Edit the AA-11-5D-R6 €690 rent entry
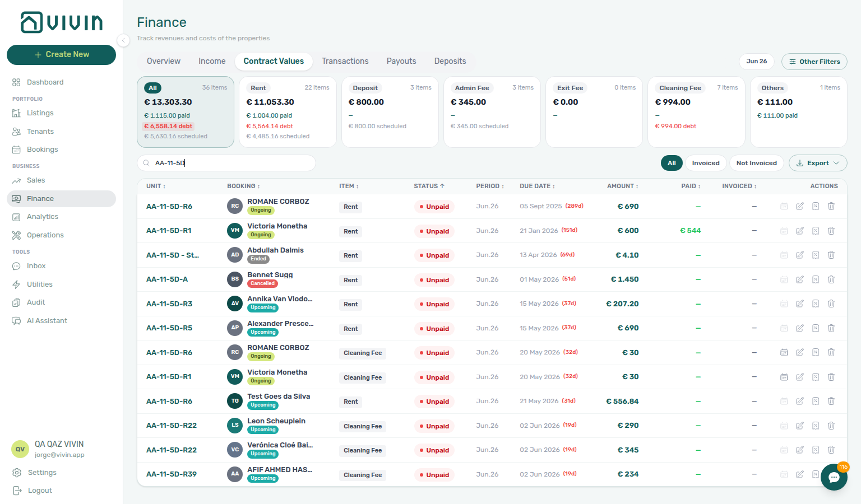Screen dimensions: 861x504 coord(800,207)
